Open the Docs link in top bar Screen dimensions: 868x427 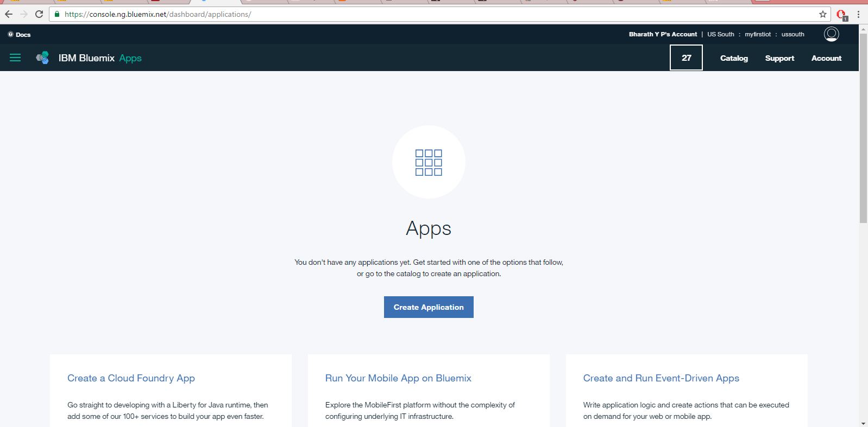(19, 35)
